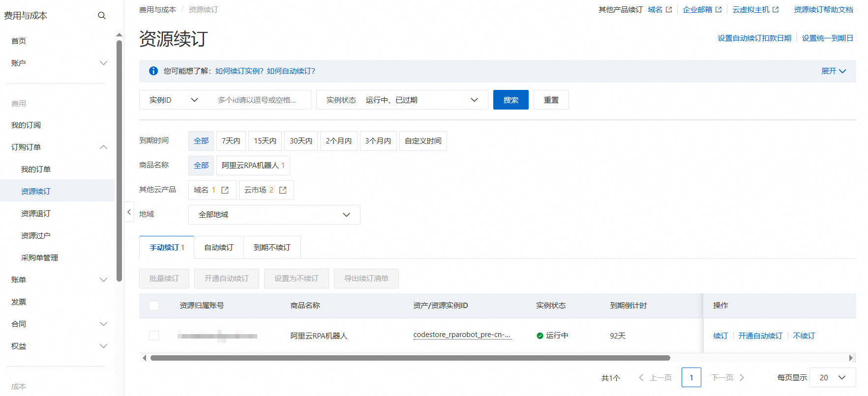
Task: Select 2个月内 expiry filter
Action: tap(339, 141)
